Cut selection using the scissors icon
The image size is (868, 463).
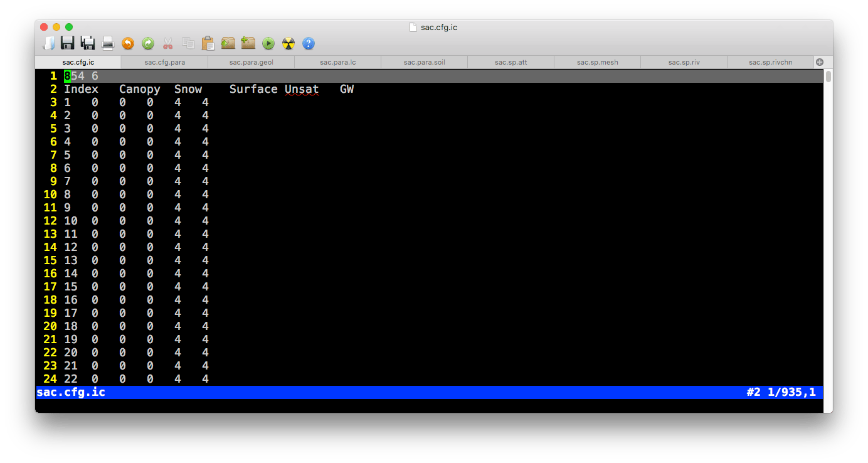click(167, 43)
